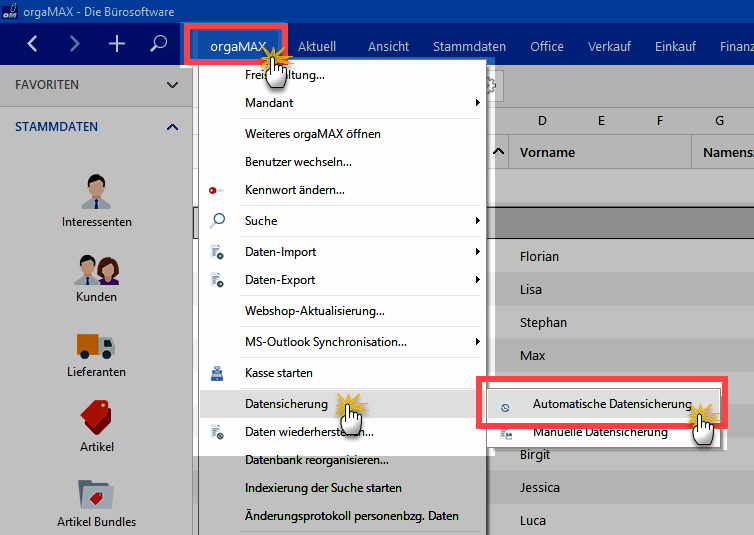Select the row with Jessica
This screenshot has height=535, width=754.
pos(620,487)
